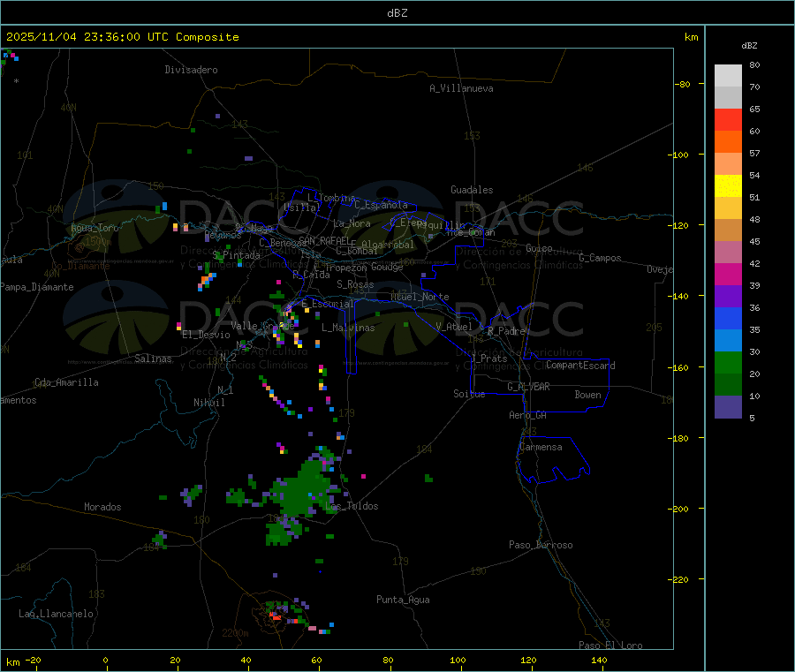
Task: Click the Divisadero map label
Action: pyautogui.click(x=191, y=70)
